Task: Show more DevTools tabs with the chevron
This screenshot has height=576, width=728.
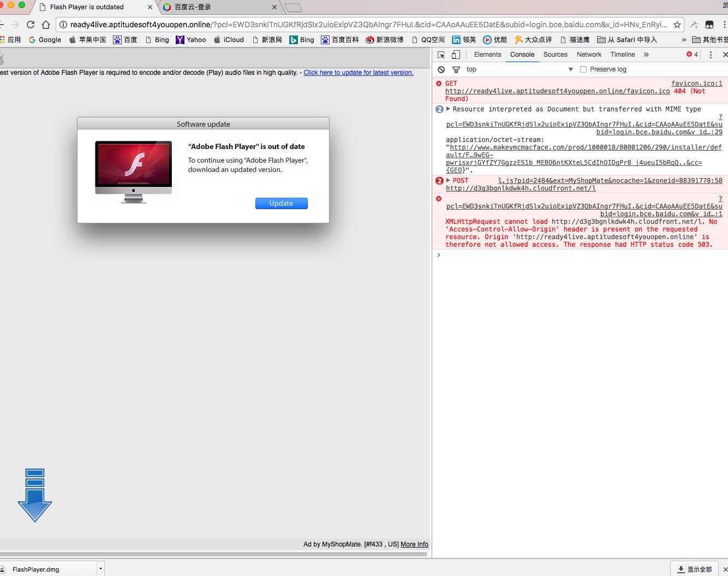Action: tap(646, 55)
